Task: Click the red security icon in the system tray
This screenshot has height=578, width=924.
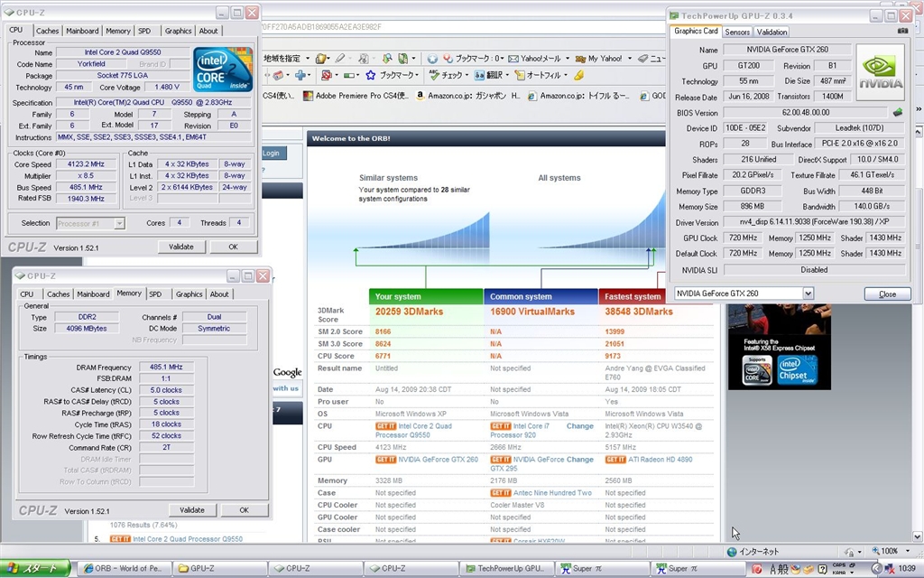Action: pyautogui.click(x=757, y=569)
